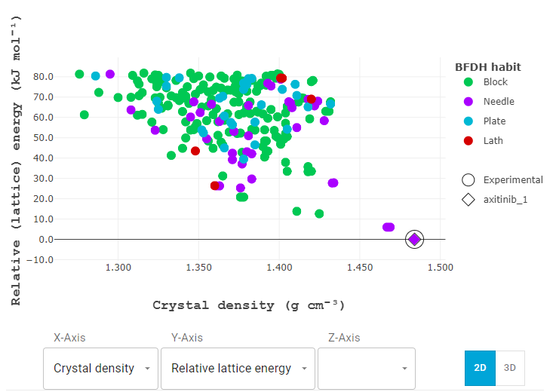Click the purple pair of points near density 1.47
The width and height of the screenshot is (556, 392).
click(x=389, y=227)
